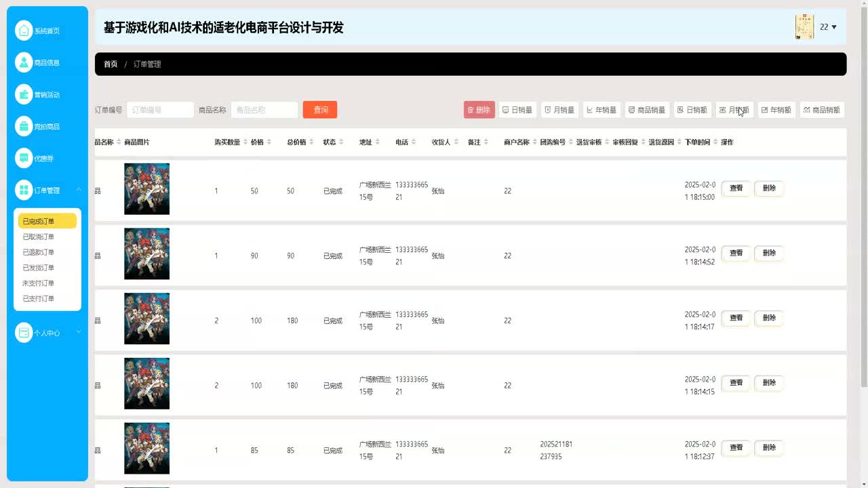The height and width of the screenshot is (488, 868).
Task: Expand the 个人中心 sidebar menu
Action: click(49, 333)
